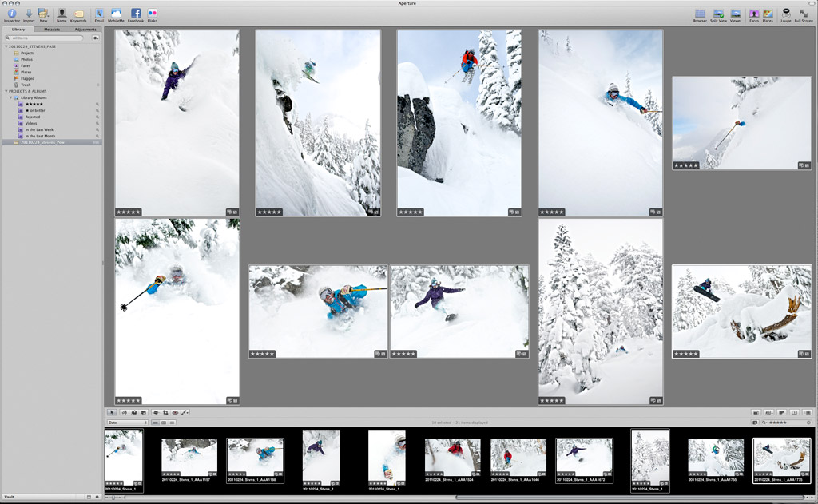Share via the Facebook icon
Viewport: 818px width, 504px height.
pos(136,14)
